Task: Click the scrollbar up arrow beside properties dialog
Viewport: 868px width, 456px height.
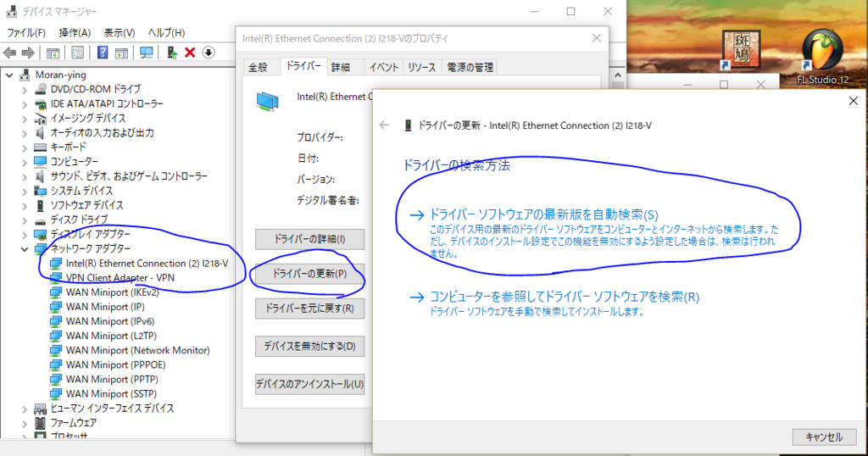Action: [x=618, y=75]
